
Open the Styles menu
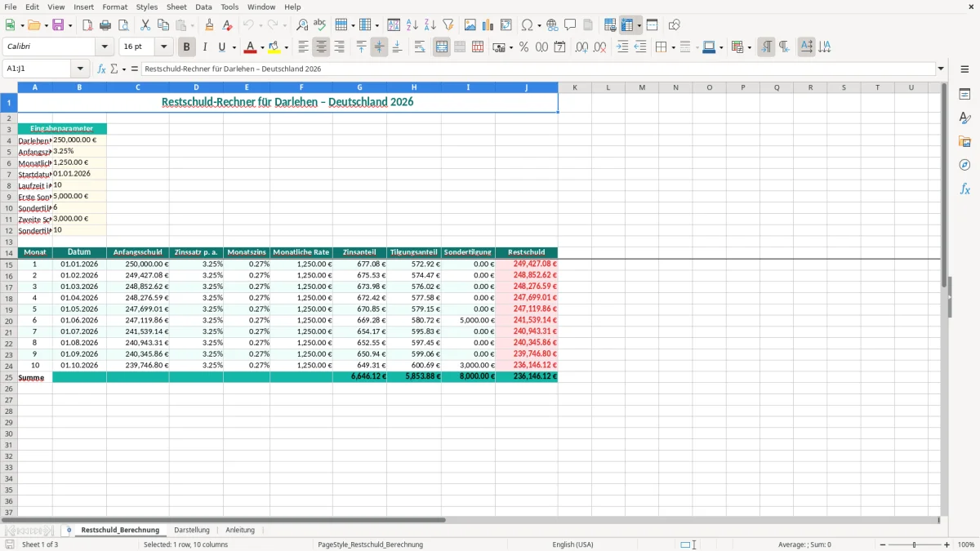[147, 7]
